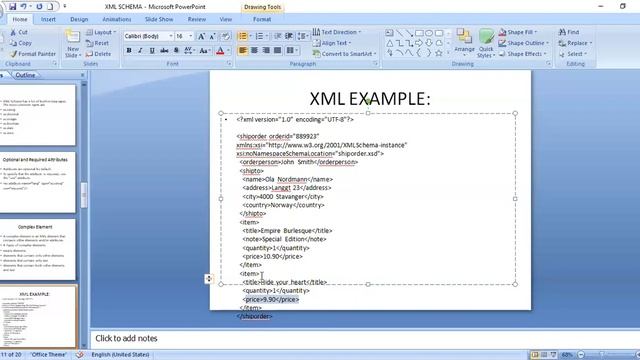Select the rectangle shape in shapes gallery
Screen dimensions: 640x360
pyautogui.click(x=419, y=33)
